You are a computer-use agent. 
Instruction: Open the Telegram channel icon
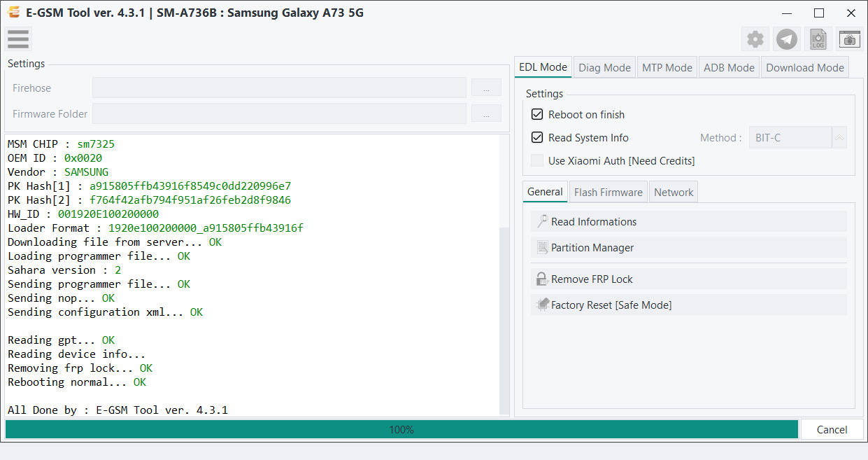[787, 39]
